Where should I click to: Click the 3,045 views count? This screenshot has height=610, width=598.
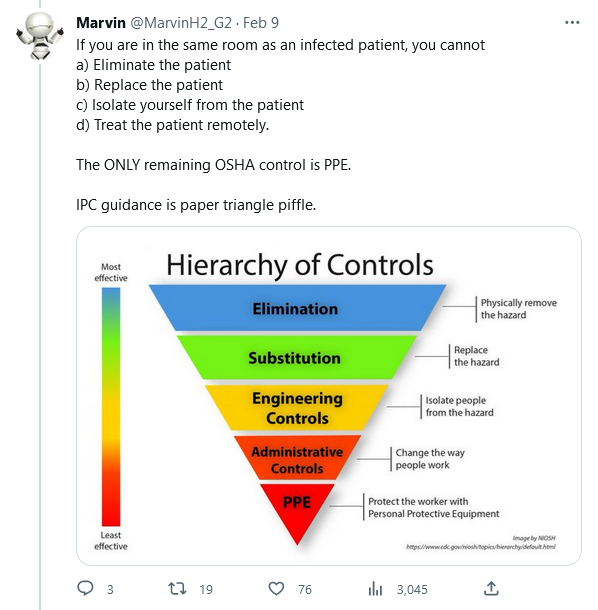pyautogui.click(x=412, y=590)
